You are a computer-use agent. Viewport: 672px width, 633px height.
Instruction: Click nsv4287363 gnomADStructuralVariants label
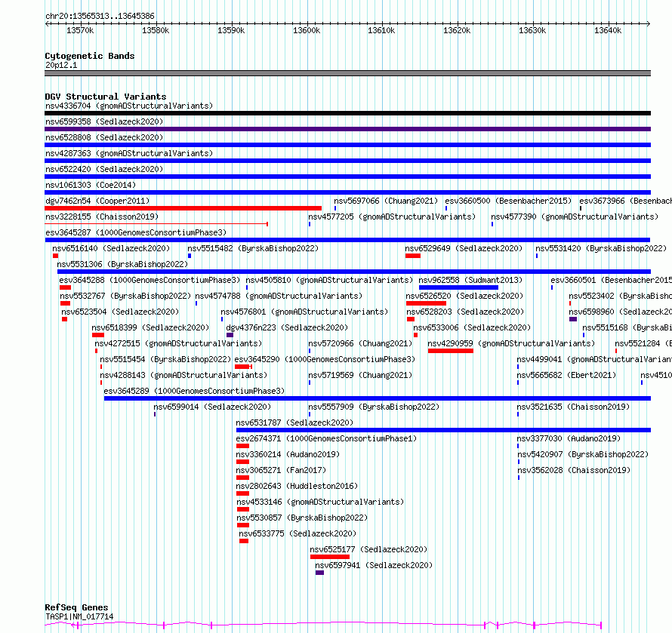(129, 153)
